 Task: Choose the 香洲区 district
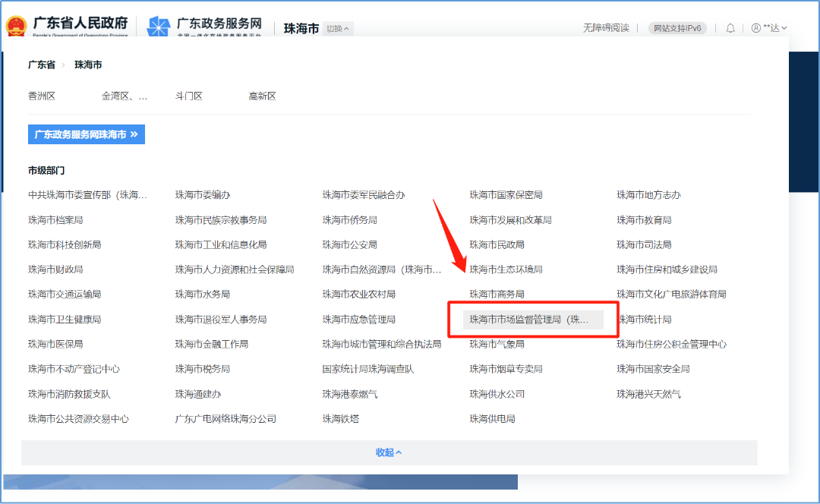[42, 96]
